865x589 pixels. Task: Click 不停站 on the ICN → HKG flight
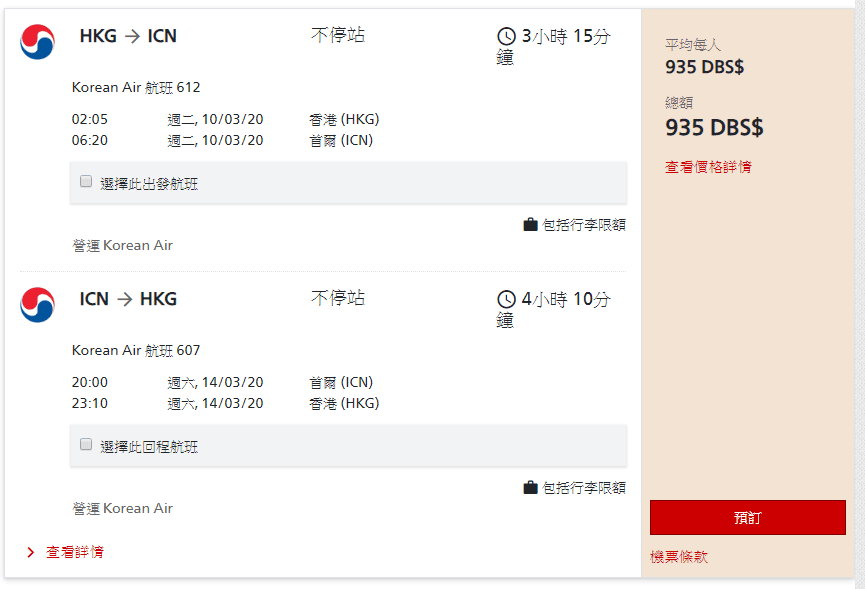click(x=338, y=299)
